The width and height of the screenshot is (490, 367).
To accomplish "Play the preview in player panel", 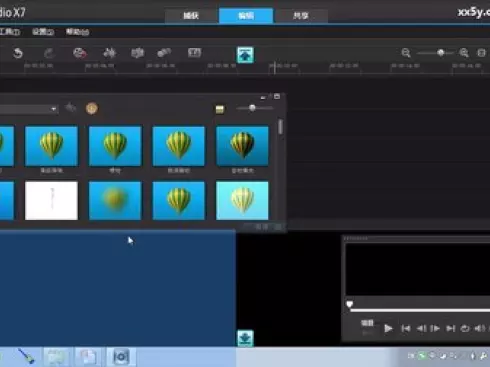I will coord(388,328).
